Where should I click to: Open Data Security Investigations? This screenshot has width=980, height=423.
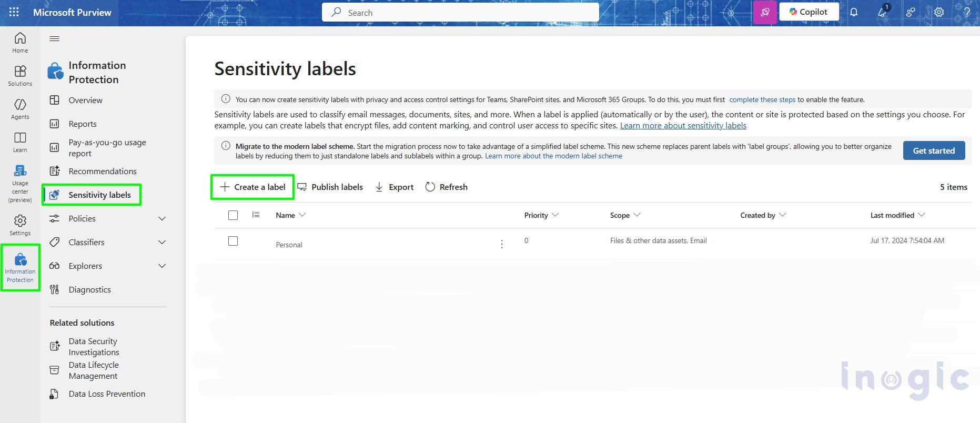click(x=94, y=347)
